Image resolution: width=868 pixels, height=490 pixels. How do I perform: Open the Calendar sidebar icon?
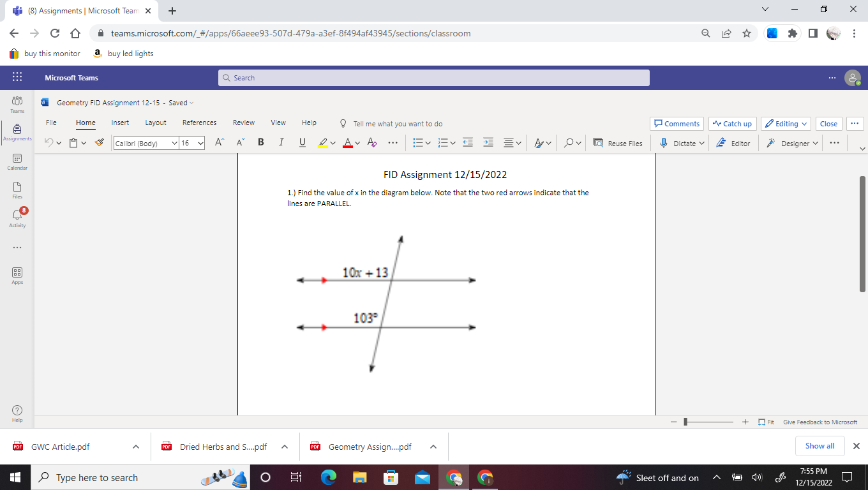click(x=17, y=161)
